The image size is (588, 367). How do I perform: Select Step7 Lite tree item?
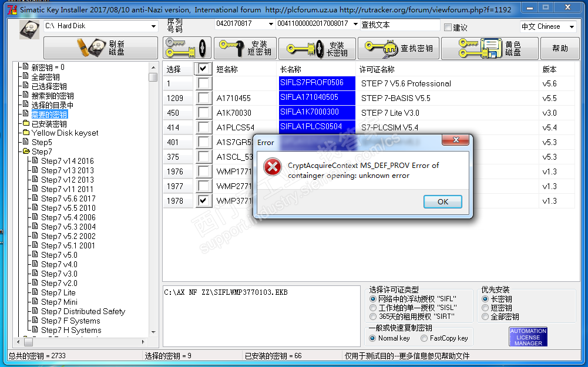pyautogui.click(x=58, y=292)
